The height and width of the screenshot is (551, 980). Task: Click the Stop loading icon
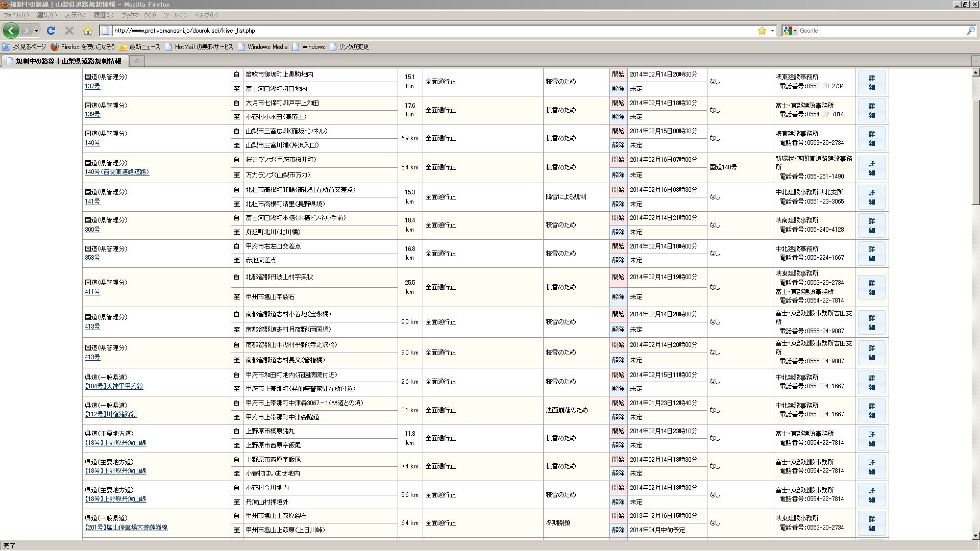[69, 31]
